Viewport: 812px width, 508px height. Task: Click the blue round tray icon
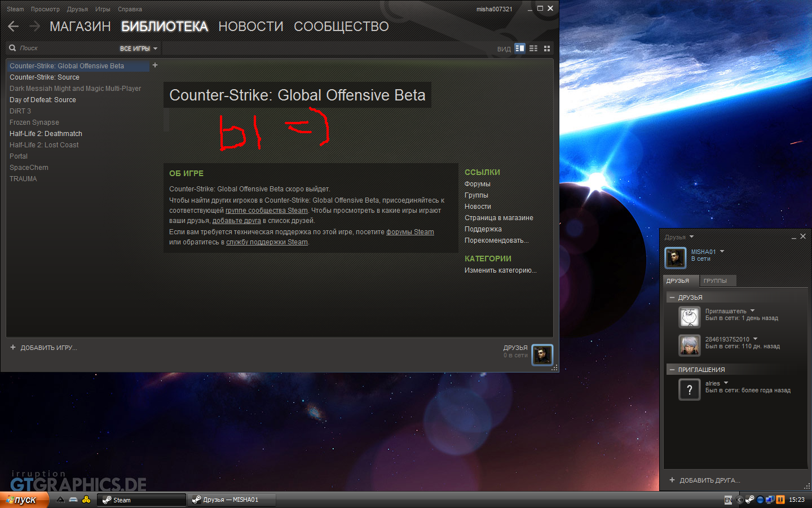pyautogui.click(x=760, y=500)
